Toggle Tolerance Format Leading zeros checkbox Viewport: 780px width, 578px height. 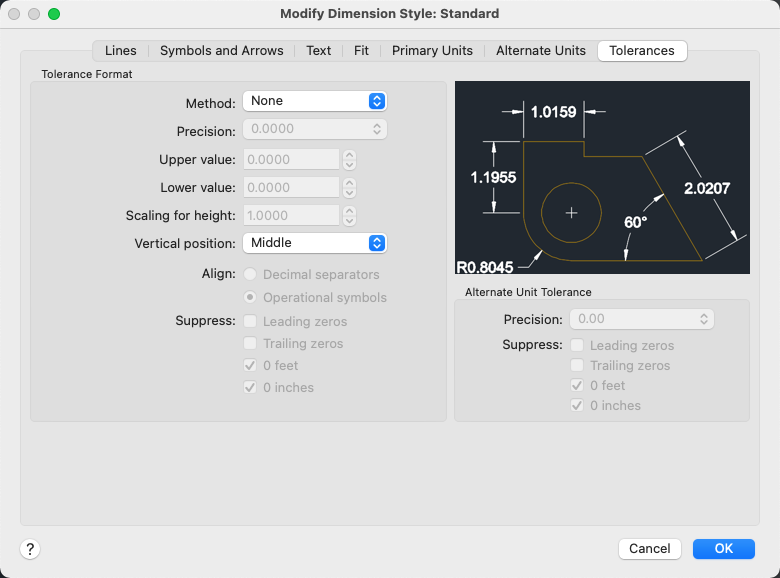pyautogui.click(x=250, y=322)
